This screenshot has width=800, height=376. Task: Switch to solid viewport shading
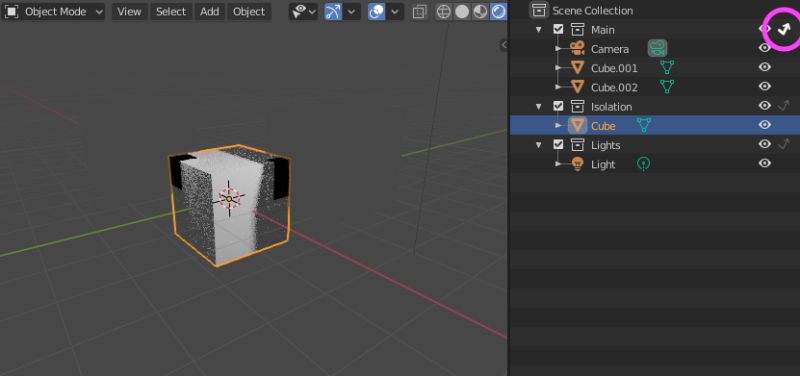[x=462, y=11]
